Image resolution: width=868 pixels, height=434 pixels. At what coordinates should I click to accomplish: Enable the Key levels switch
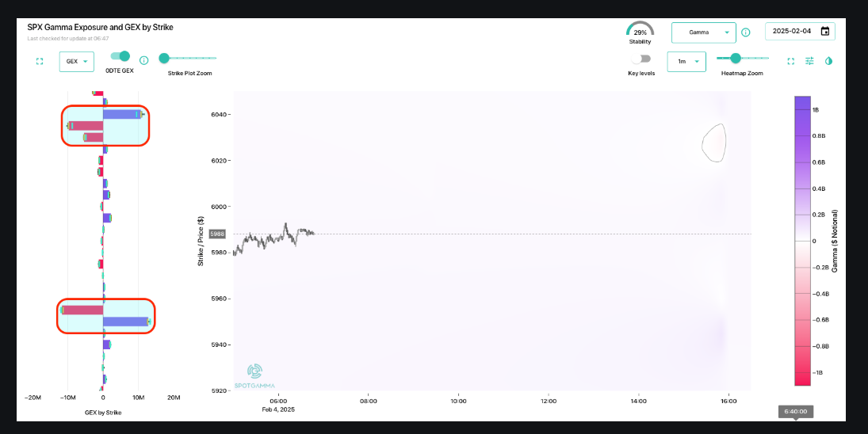[641, 59]
